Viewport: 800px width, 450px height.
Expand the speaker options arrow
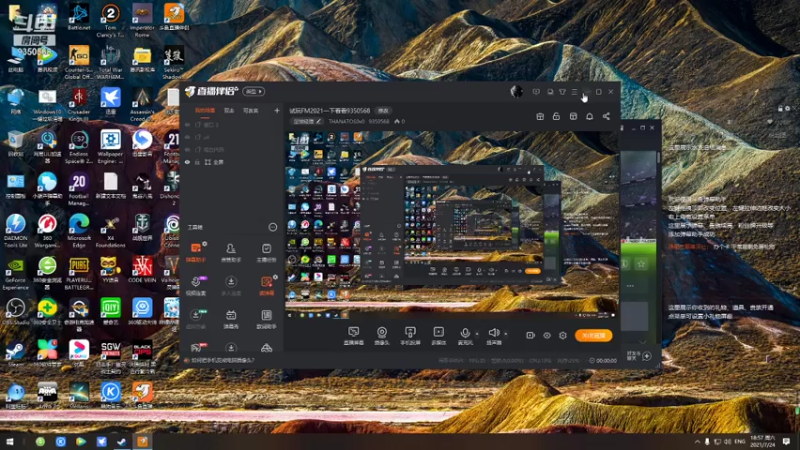coord(506,334)
